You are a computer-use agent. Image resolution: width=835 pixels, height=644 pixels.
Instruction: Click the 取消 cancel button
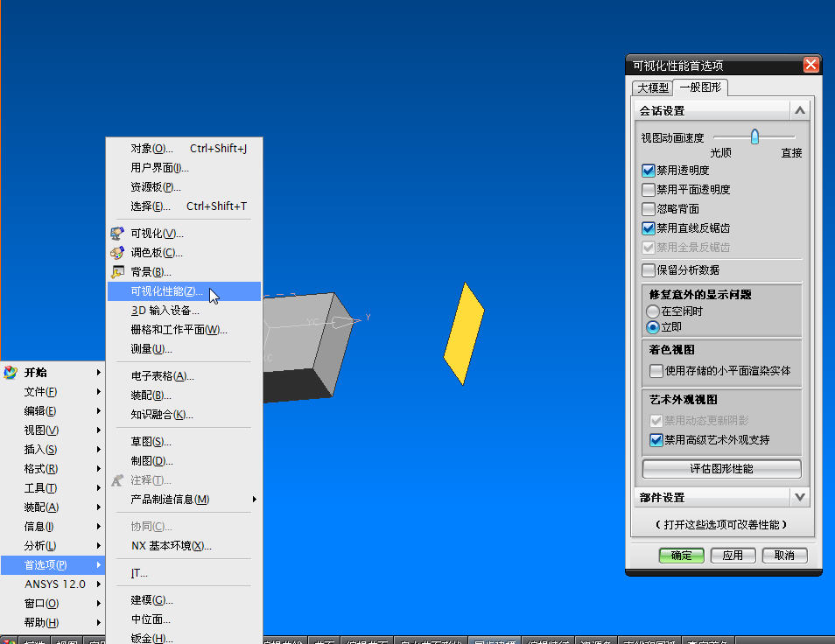[784, 555]
